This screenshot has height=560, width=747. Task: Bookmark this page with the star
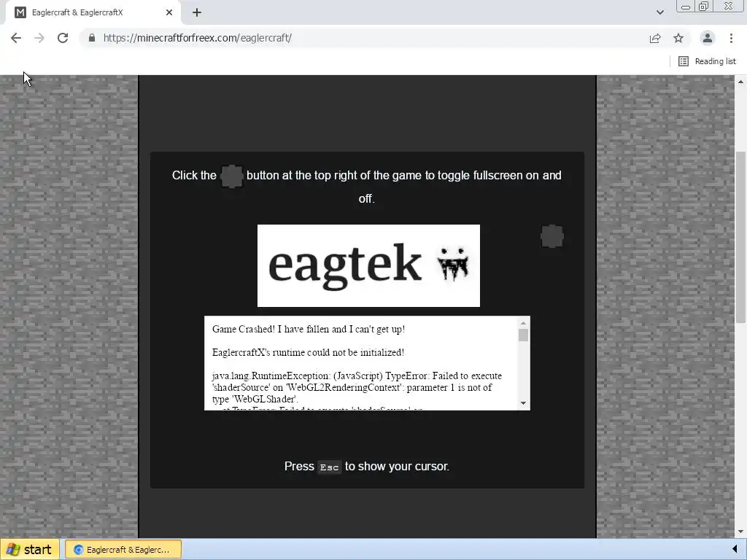[678, 38]
